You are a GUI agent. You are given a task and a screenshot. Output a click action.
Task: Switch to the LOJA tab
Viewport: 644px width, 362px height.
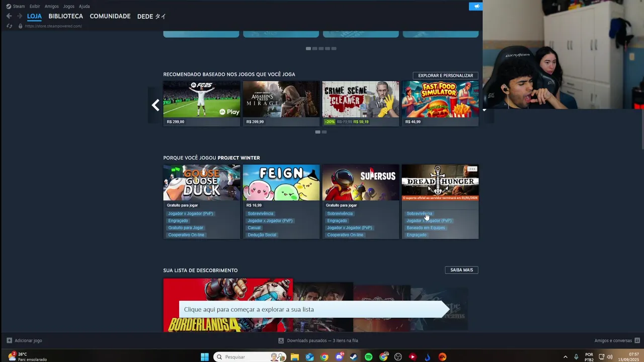(34, 16)
